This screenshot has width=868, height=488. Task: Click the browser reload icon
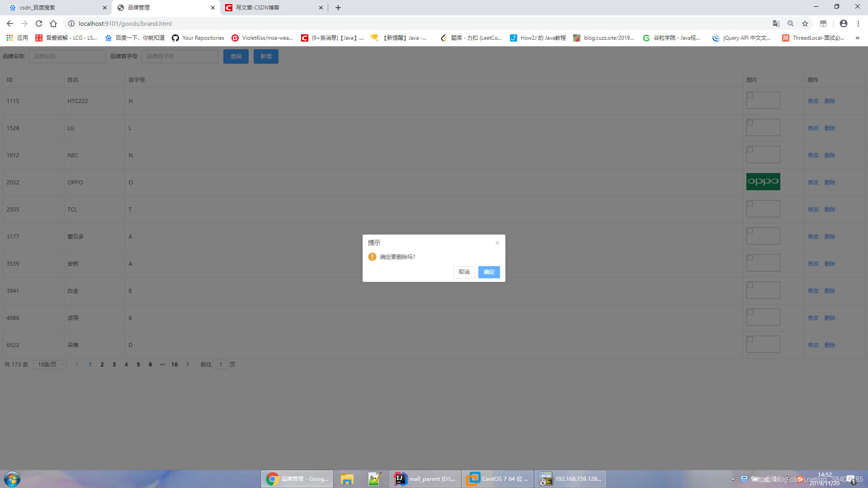[x=39, y=23]
